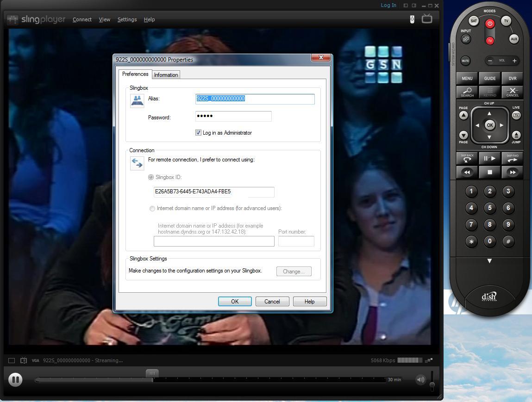Click the CANCEL button on the remote
This screenshot has width=532, height=402.
click(512, 92)
